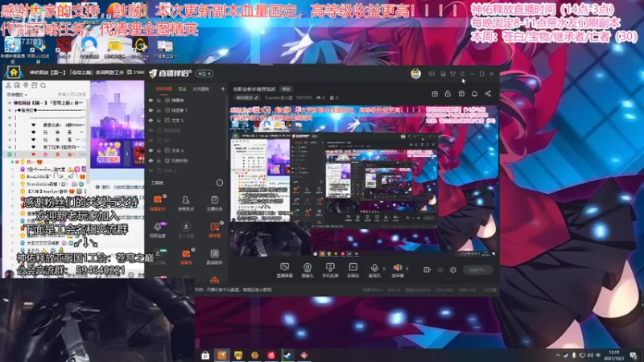Viewport: 644px width, 362px height.
Task: Toggle visibility of 文本 5 layer
Action: click(x=151, y=120)
